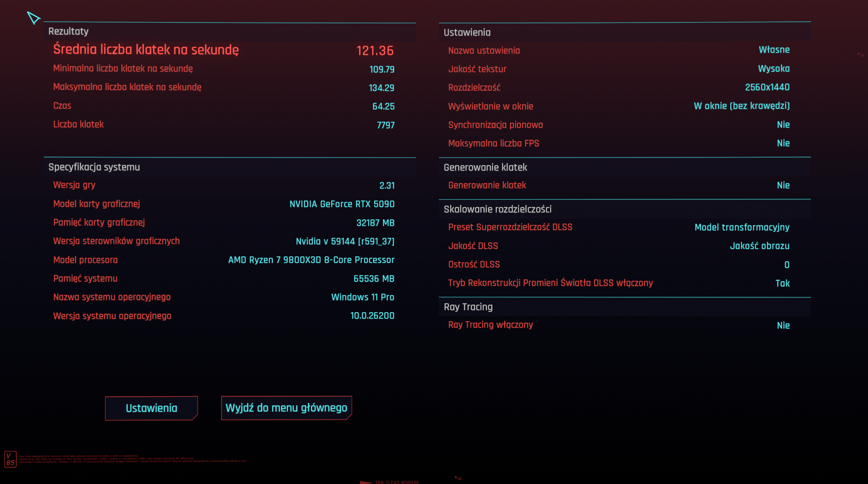
Task: Click the Model transformacyjny preset value
Action: tap(742, 227)
